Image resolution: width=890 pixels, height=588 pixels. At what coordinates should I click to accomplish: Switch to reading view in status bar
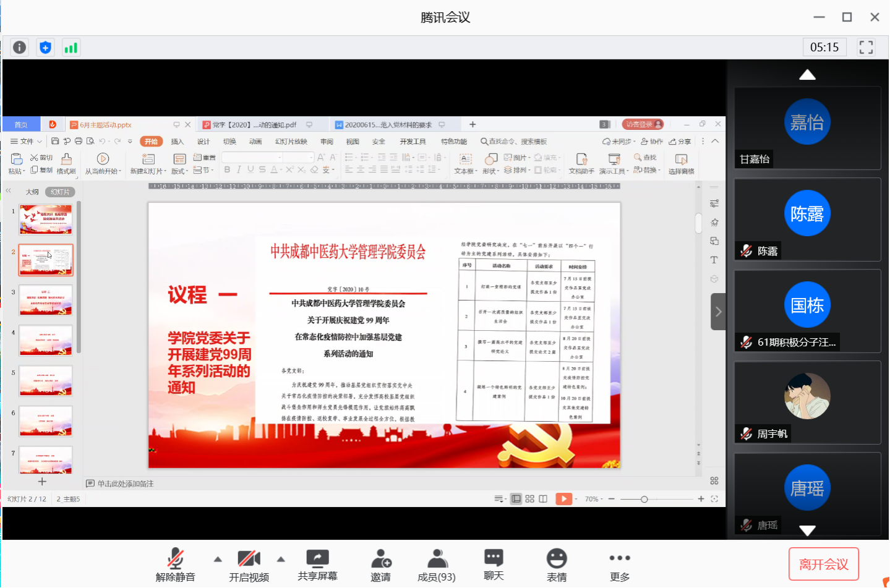(x=543, y=499)
